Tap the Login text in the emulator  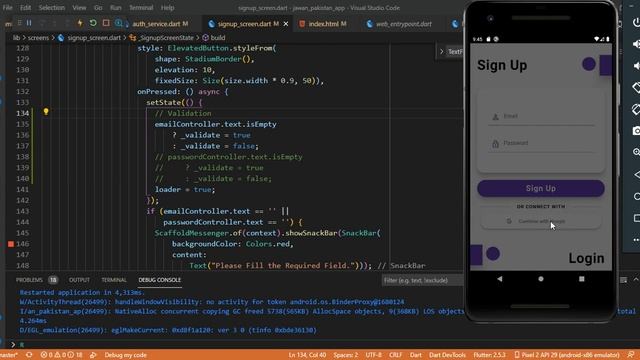[586, 258]
